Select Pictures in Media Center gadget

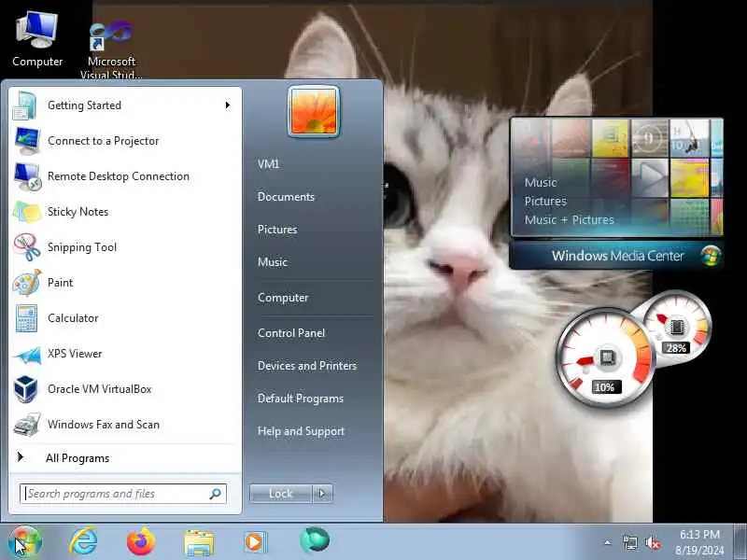click(545, 202)
